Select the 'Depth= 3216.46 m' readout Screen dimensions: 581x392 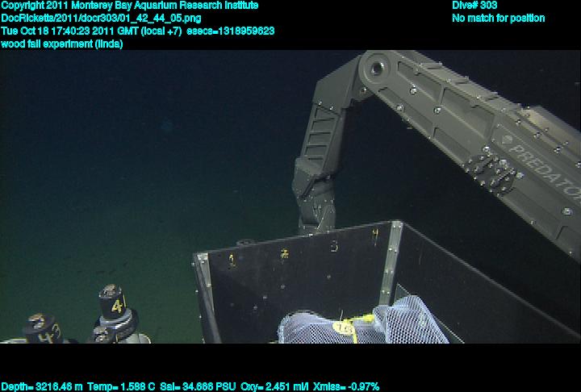coord(41,386)
